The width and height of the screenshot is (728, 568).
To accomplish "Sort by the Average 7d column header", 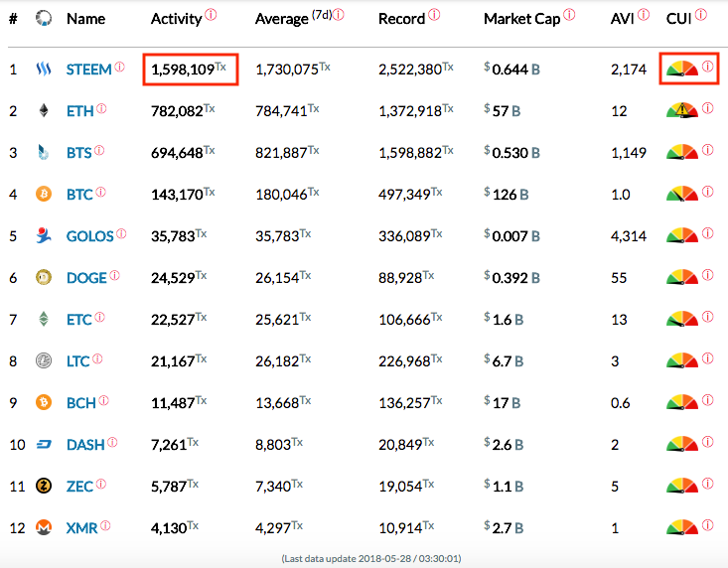I will tap(282, 19).
